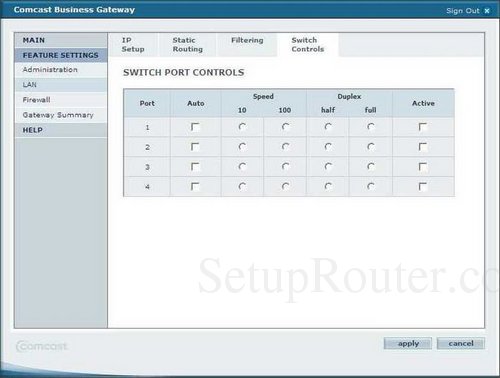
Task: Enable Auto for port 4
Action: coord(195,186)
